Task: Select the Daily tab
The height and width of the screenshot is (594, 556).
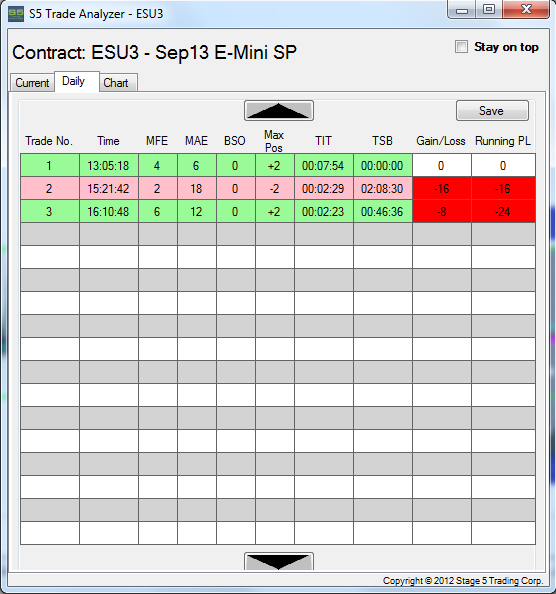Action: click(x=77, y=81)
